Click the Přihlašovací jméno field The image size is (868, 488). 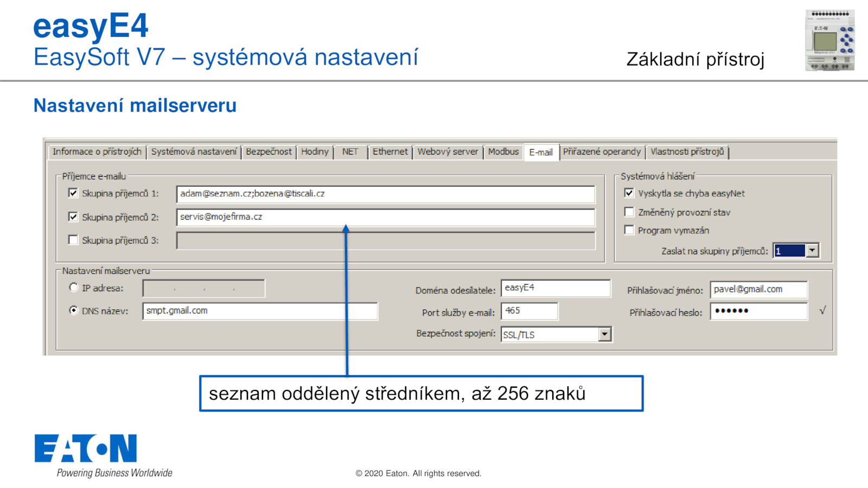(x=759, y=290)
